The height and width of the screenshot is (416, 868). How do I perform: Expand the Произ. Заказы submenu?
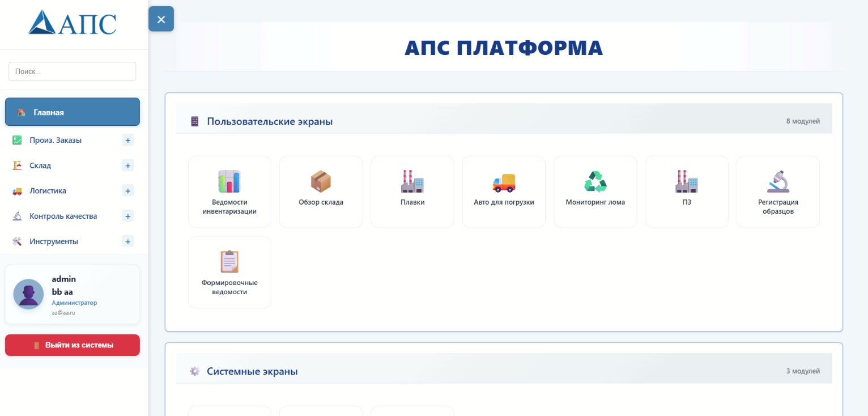pyautogui.click(x=128, y=140)
